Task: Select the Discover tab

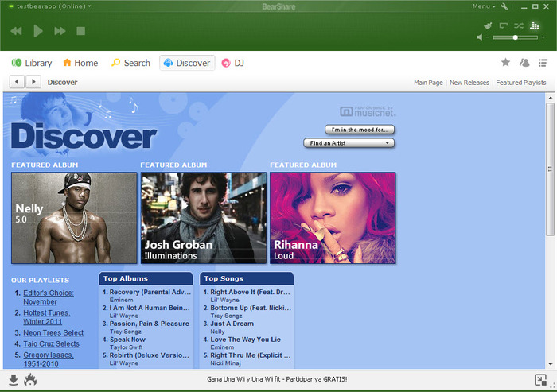Action: point(187,63)
